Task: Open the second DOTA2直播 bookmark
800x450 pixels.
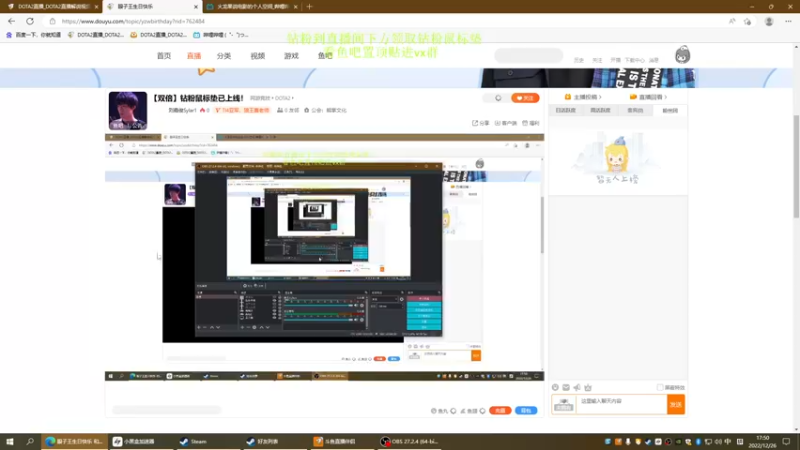Action: 96,35
